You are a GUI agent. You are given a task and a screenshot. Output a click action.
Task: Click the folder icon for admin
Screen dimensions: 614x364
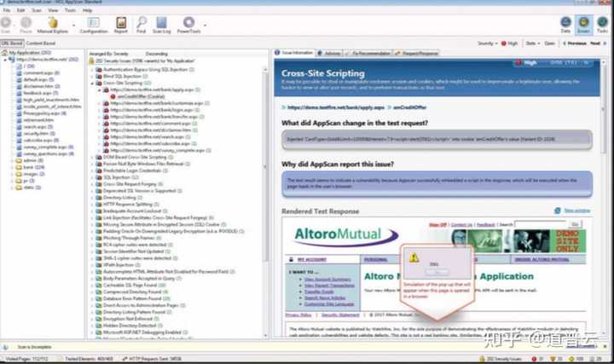pos(19,160)
